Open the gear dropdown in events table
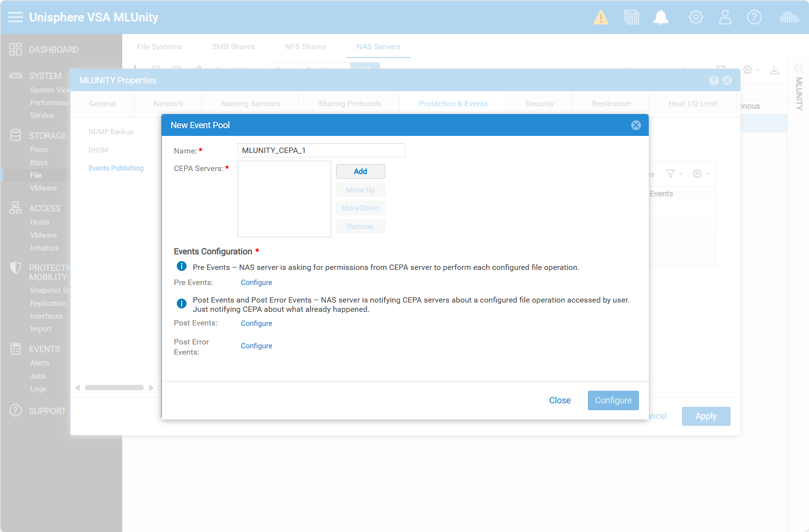The height and width of the screenshot is (532, 809). tap(700, 174)
